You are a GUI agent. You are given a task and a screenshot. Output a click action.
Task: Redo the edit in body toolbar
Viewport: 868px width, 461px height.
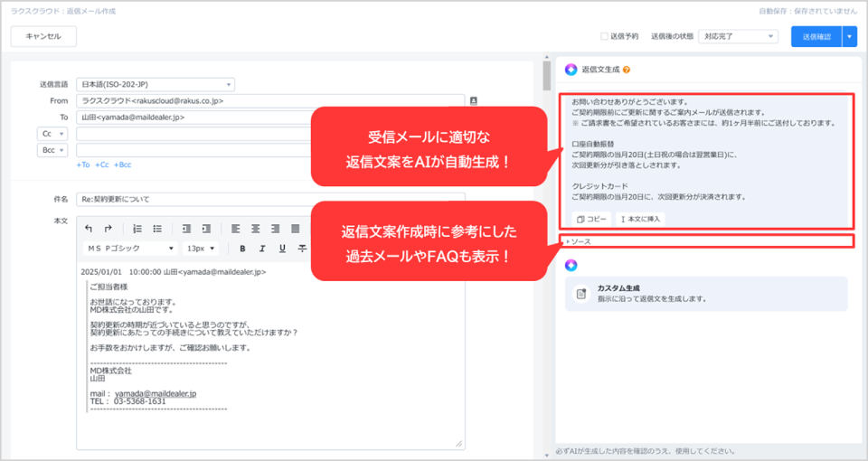pyautogui.click(x=108, y=229)
